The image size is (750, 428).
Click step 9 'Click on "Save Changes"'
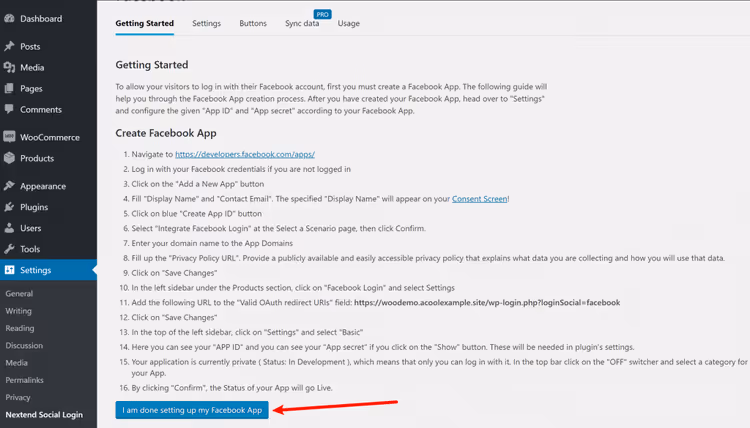(174, 273)
